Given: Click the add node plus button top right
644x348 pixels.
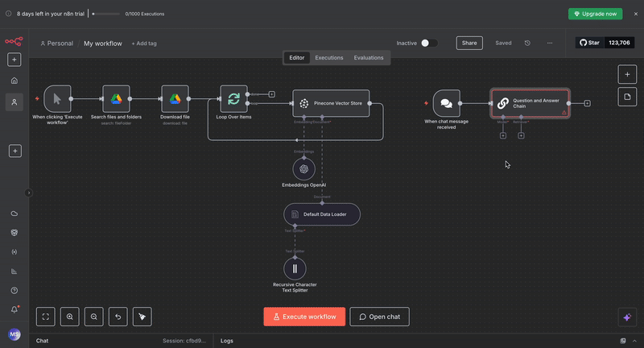Looking at the screenshot, I should pos(627,74).
